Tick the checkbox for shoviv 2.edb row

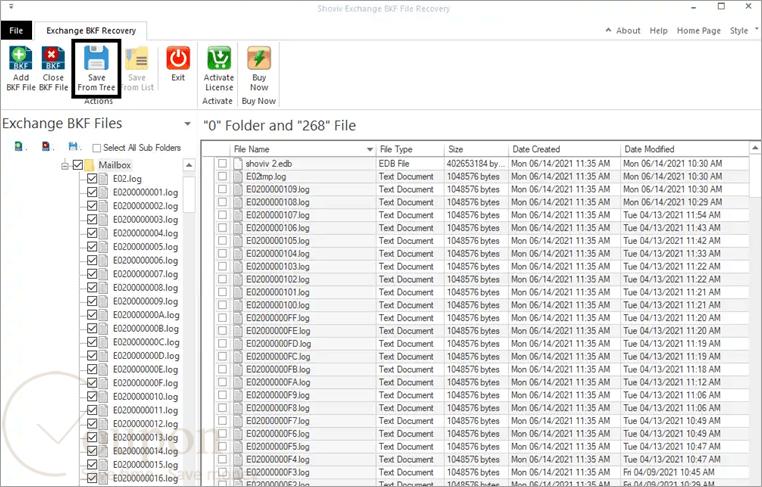click(222, 163)
